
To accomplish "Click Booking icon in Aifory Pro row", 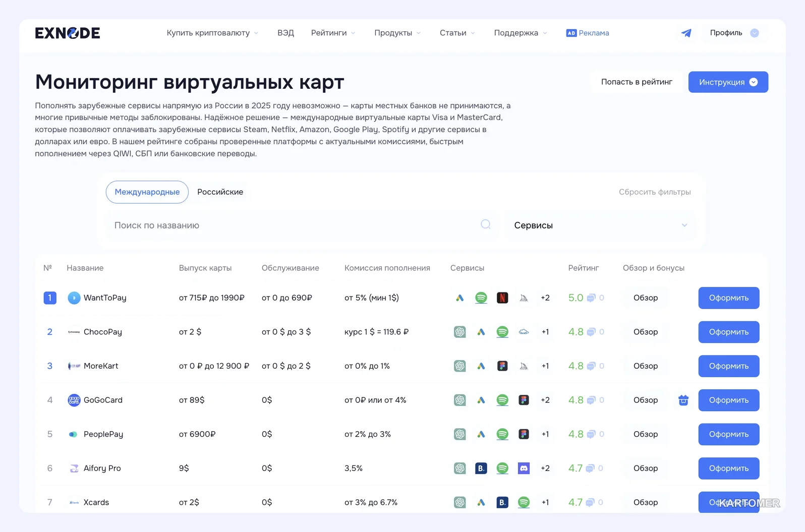I will [x=481, y=468].
